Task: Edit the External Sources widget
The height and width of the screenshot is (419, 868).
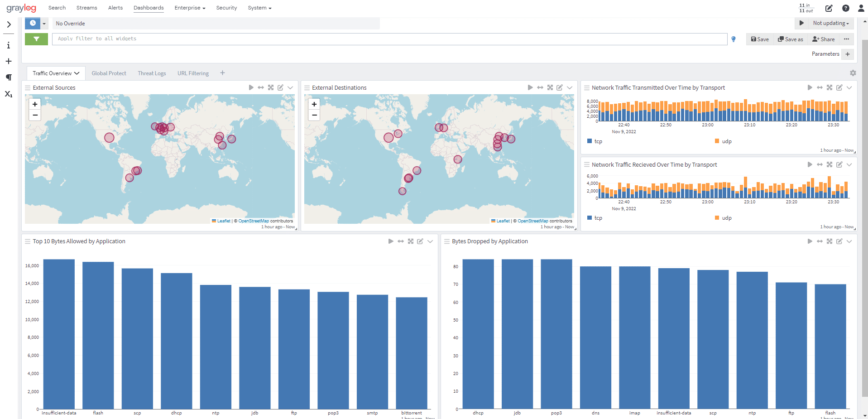Action: click(x=280, y=87)
